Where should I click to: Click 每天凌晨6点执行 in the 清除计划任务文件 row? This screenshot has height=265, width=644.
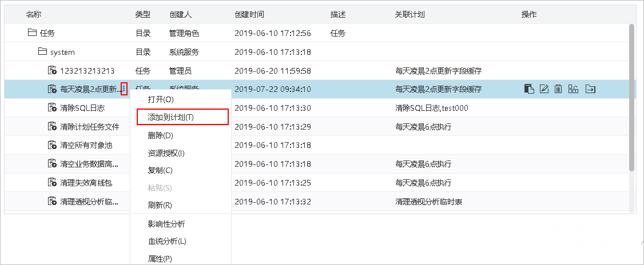tap(423, 127)
